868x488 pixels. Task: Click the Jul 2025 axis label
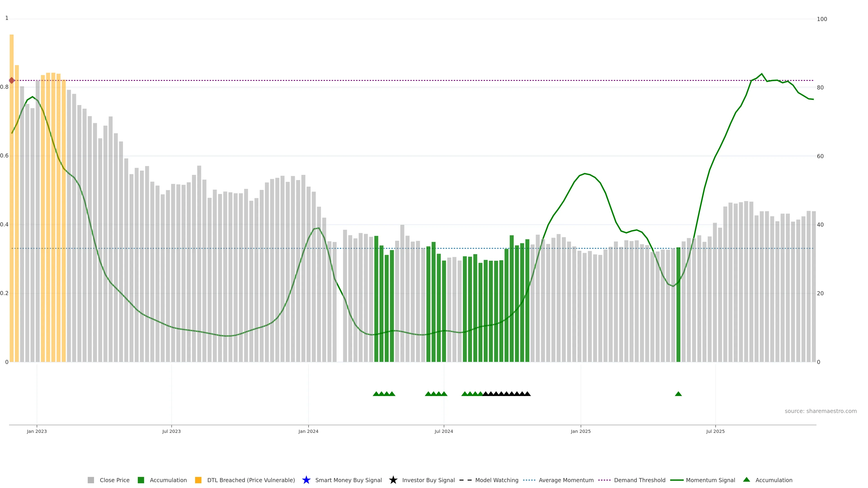pyautogui.click(x=715, y=432)
